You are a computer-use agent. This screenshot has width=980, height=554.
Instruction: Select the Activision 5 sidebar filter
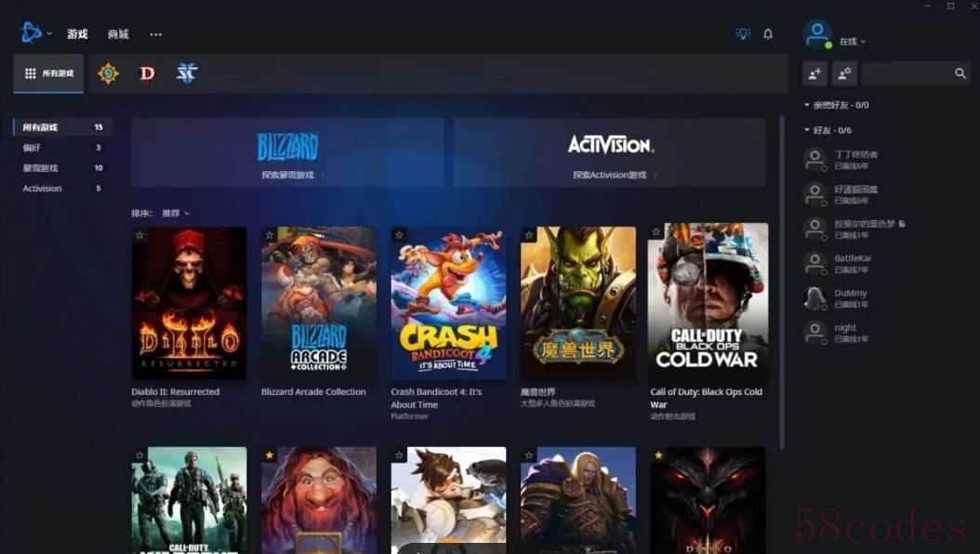pyautogui.click(x=62, y=188)
